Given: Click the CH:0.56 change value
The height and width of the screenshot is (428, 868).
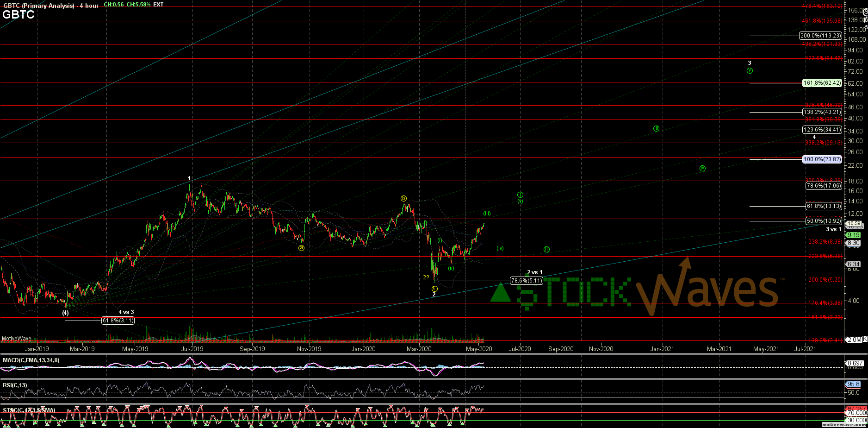Looking at the screenshot, I should coord(113,5).
